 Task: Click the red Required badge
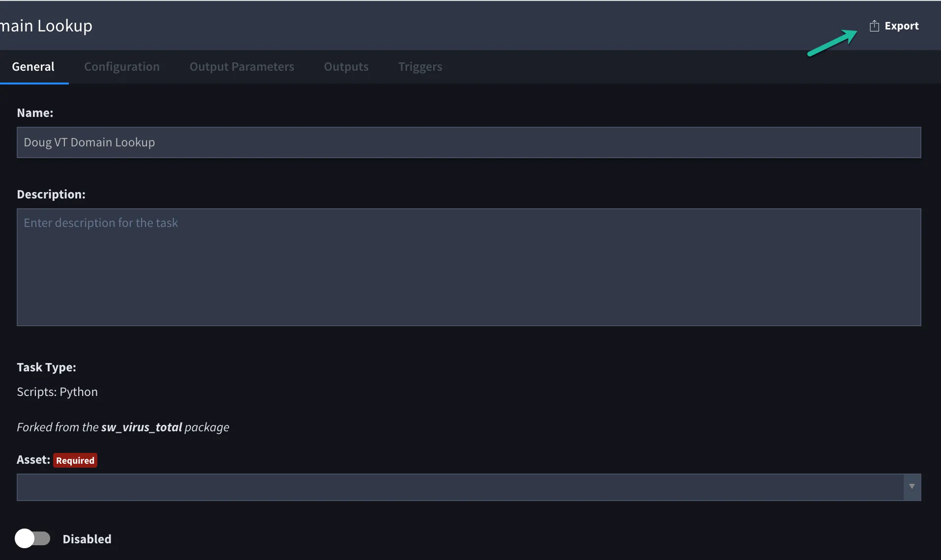click(x=75, y=460)
